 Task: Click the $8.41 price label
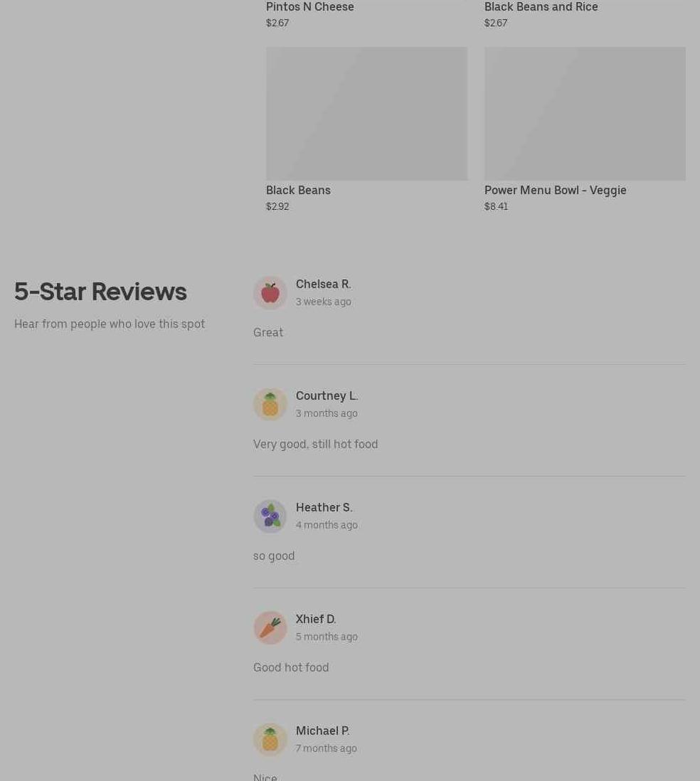pyautogui.click(x=497, y=206)
